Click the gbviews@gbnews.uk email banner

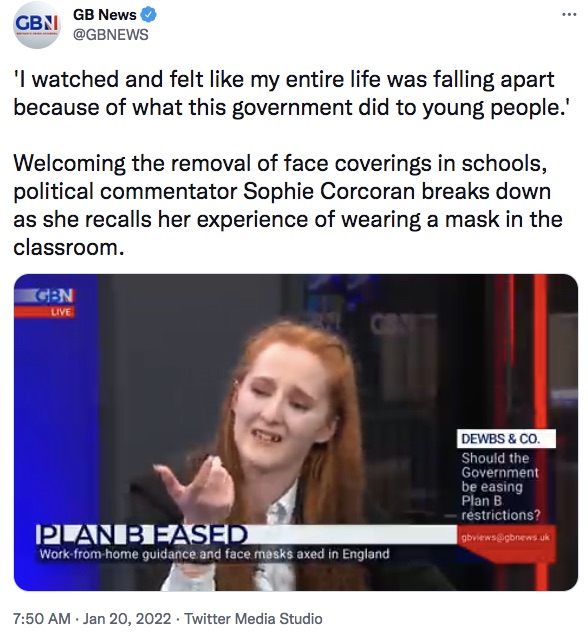click(x=505, y=537)
